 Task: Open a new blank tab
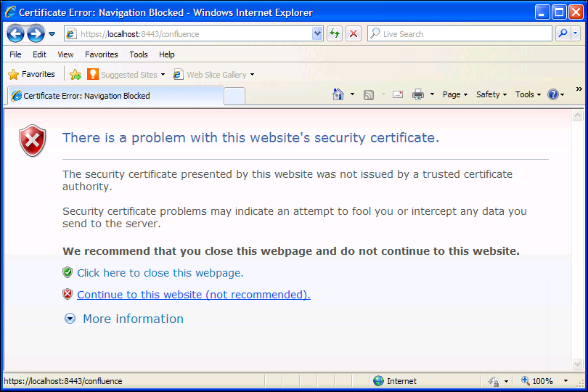(234, 96)
